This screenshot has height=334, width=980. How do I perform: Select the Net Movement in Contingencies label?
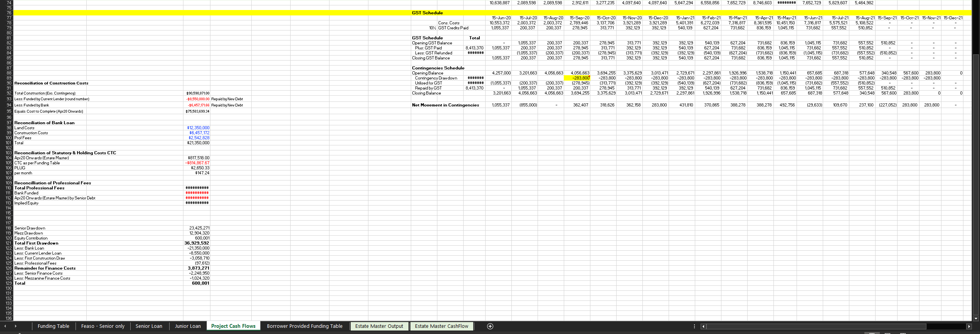(x=445, y=105)
